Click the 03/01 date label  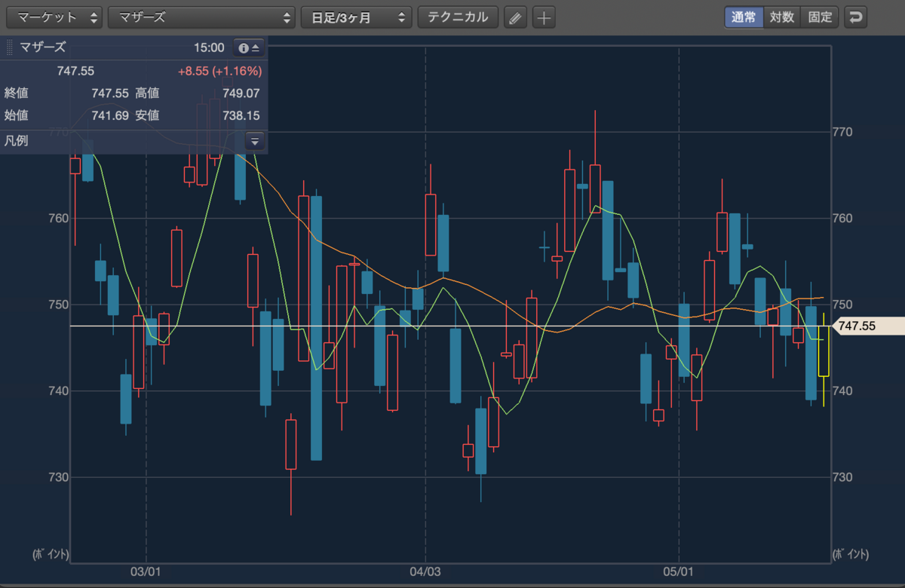pos(145,571)
